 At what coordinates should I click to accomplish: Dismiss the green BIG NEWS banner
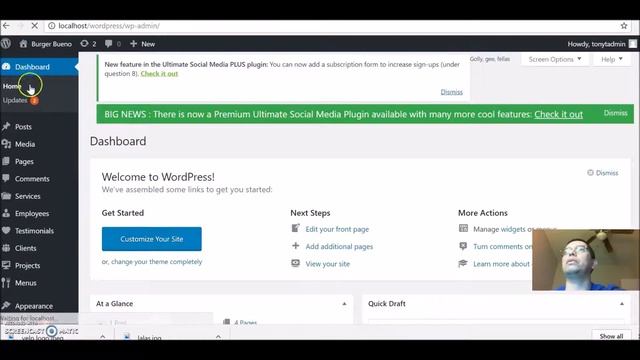(x=616, y=113)
